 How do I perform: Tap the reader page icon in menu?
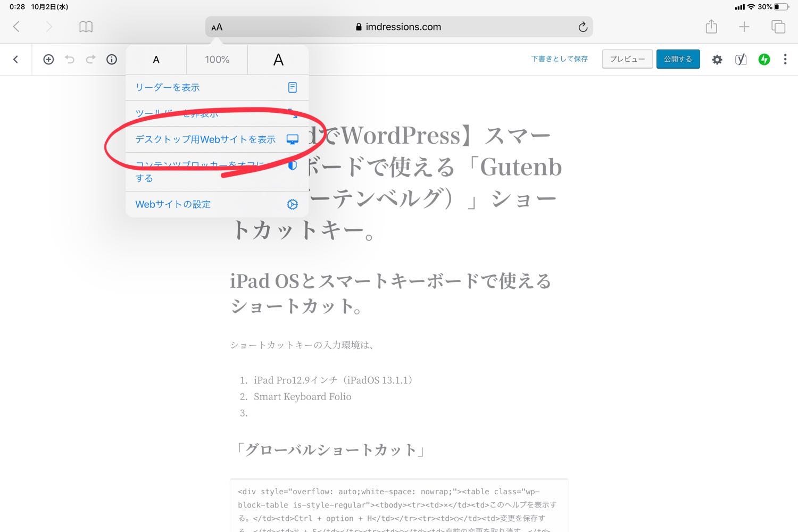[x=292, y=87]
